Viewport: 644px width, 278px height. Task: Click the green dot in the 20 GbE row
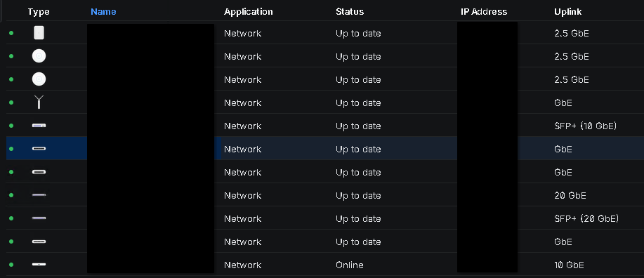click(x=11, y=195)
